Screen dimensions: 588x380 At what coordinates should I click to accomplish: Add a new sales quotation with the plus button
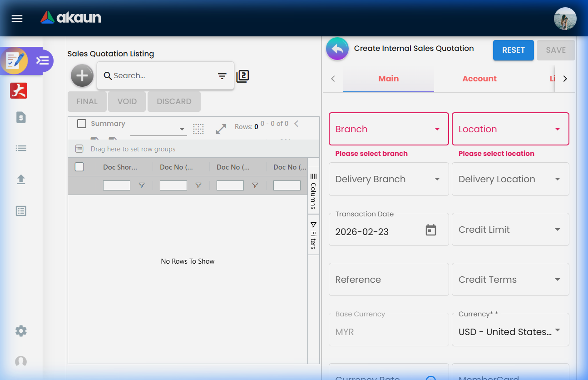point(82,75)
